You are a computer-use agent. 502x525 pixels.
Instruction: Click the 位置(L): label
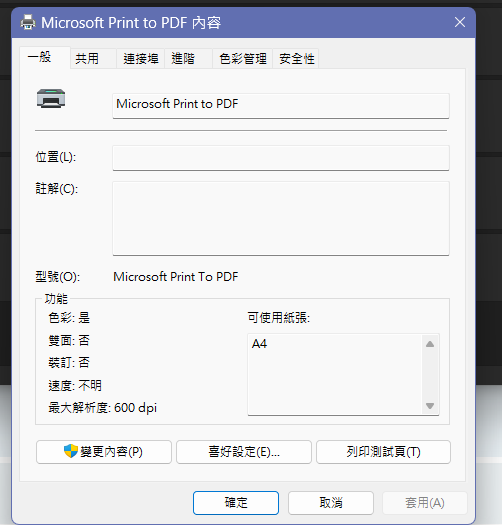[x=56, y=157]
